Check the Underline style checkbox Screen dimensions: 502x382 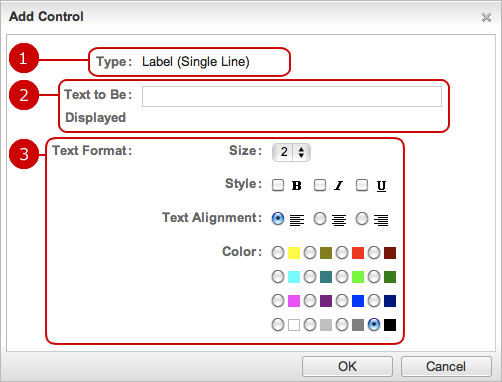pyautogui.click(x=362, y=185)
